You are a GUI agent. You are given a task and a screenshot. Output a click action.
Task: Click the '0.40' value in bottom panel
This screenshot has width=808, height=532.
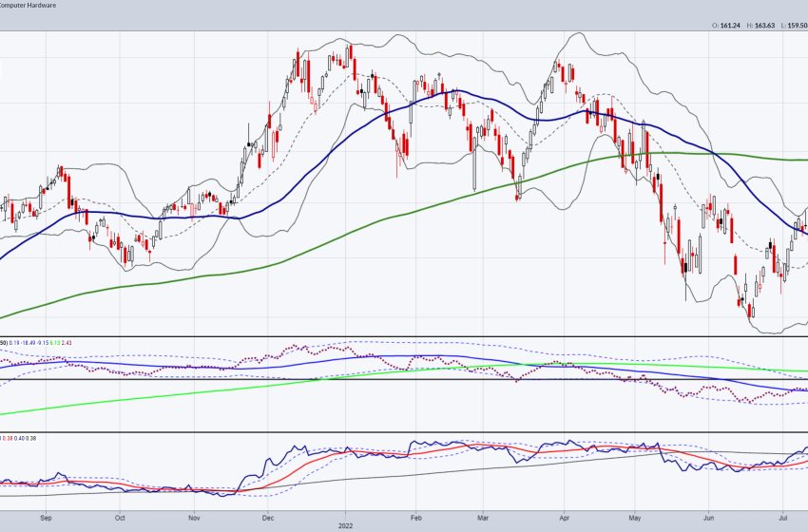[19, 438]
